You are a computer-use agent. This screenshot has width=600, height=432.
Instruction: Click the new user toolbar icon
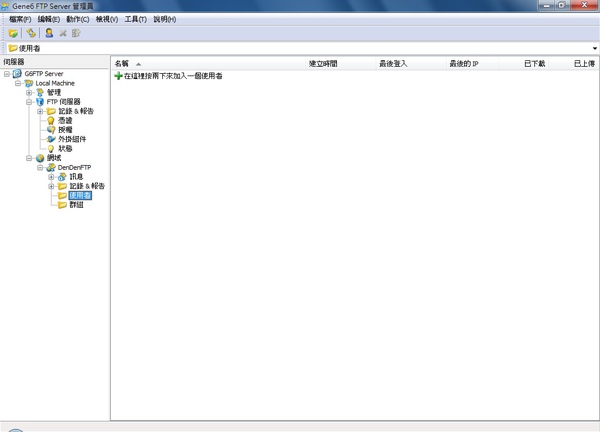tap(49, 33)
